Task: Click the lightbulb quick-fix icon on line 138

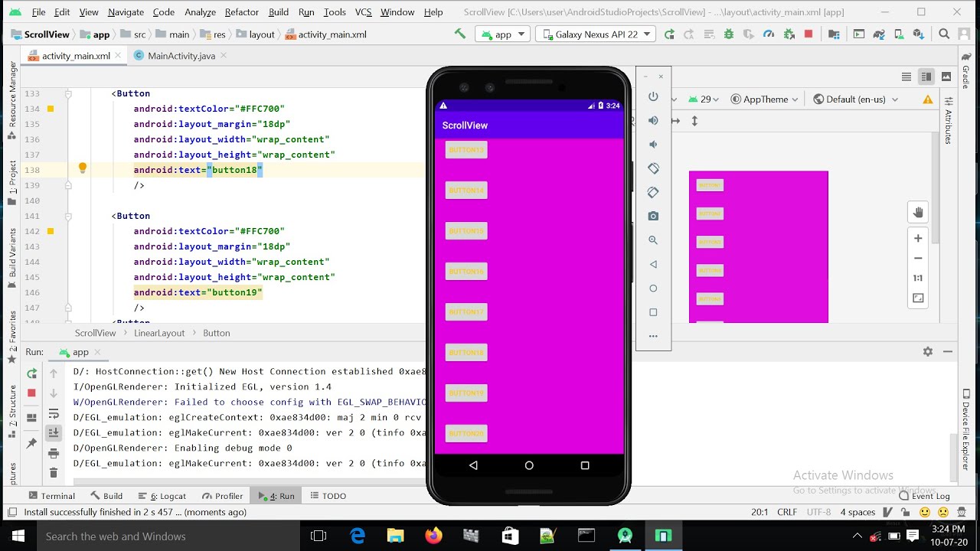Action: click(x=83, y=168)
